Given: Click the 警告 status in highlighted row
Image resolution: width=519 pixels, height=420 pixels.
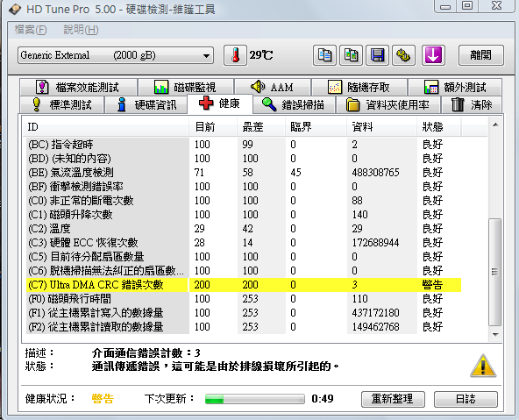Looking at the screenshot, I should tap(432, 285).
